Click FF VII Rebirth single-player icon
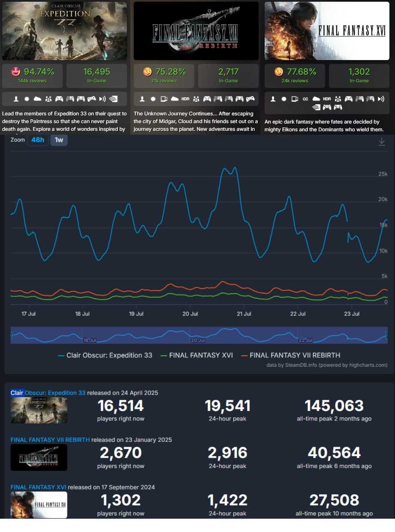The width and height of the screenshot is (395, 532). [x=142, y=99]
